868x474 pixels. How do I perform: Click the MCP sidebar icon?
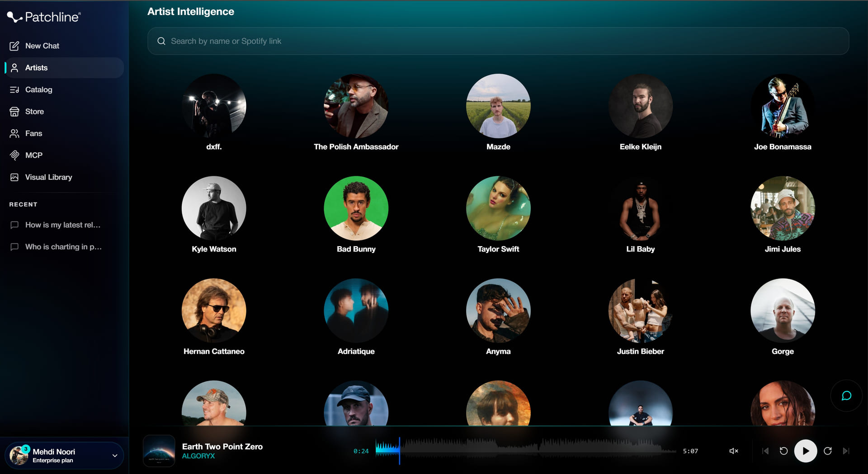click(x=14, y=155)
